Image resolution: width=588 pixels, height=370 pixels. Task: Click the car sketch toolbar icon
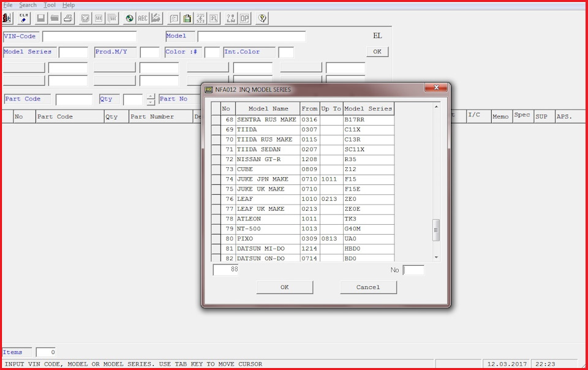[156, 18]
